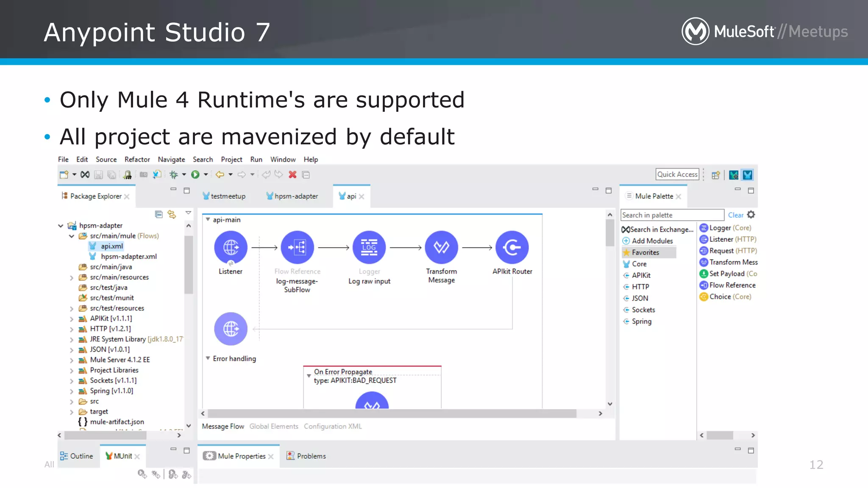Select Choice (Core) in Mule Palette

725,297
